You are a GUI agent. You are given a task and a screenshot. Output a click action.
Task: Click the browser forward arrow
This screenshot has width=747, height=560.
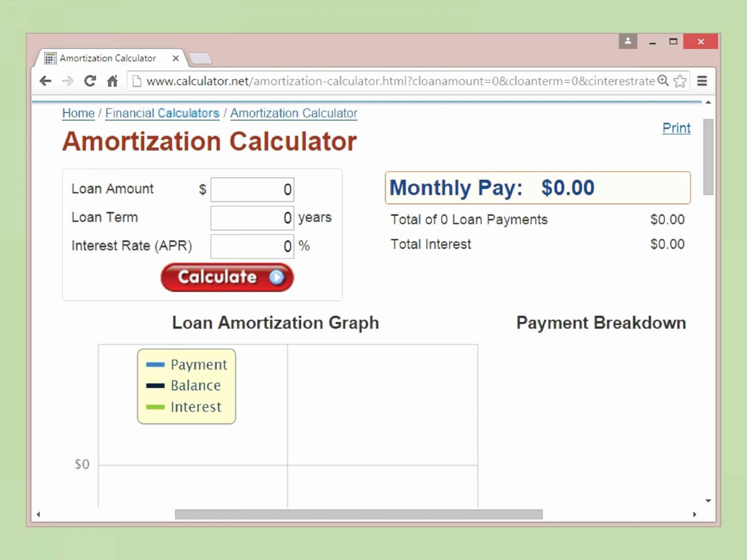tap(68, 81)
